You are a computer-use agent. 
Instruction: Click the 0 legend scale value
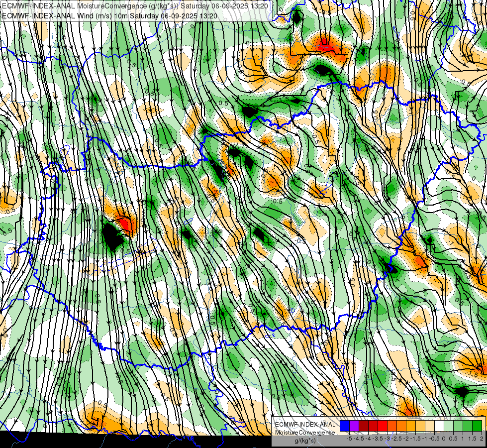click(x=444, y=439)
